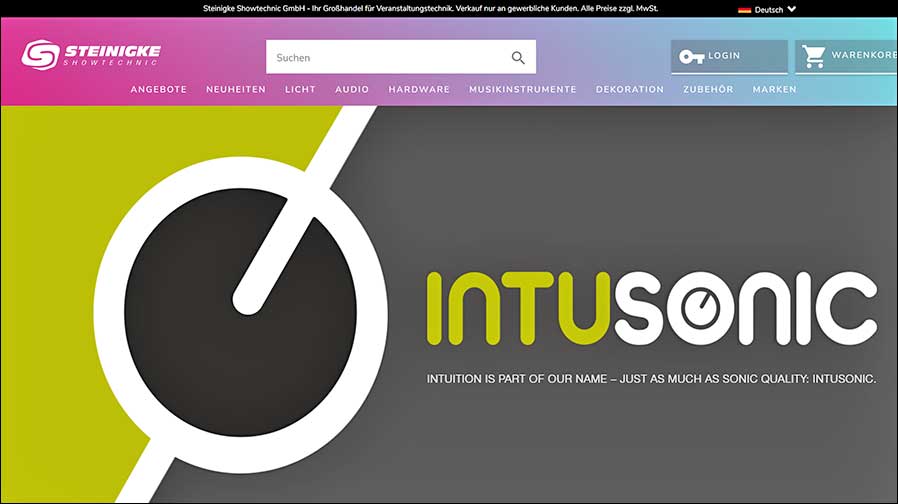Open the Warenkorb cart button
898x504 pixels.
pyautogui.click(x=846, y=56)
